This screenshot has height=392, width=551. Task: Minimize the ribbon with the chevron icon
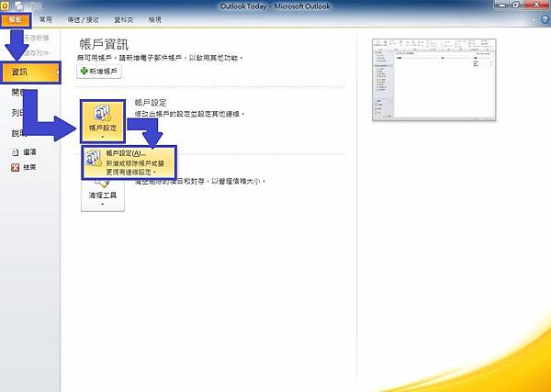coord(534,19)
